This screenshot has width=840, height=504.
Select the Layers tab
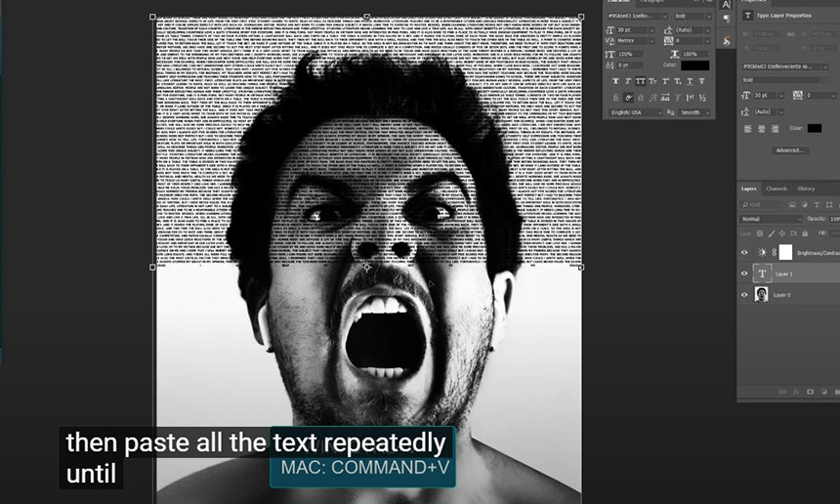[748, 189]
